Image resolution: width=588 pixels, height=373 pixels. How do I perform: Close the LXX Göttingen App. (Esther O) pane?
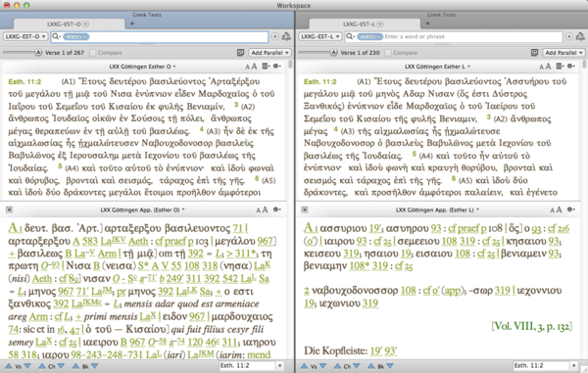[10, 210]
